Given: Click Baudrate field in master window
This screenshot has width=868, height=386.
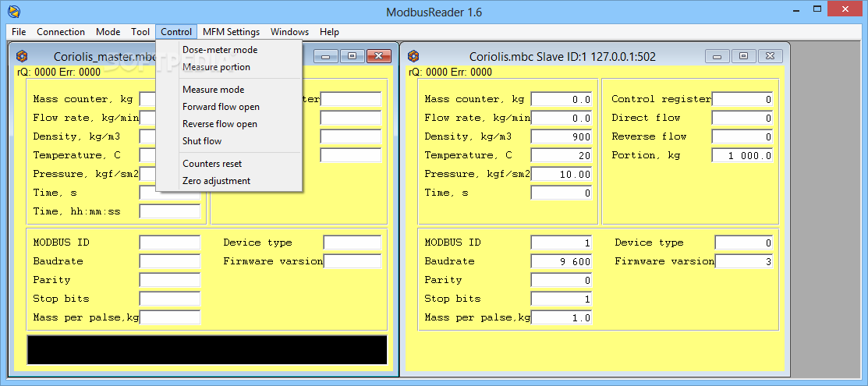Looking at the screenshot, I should 170,261.
